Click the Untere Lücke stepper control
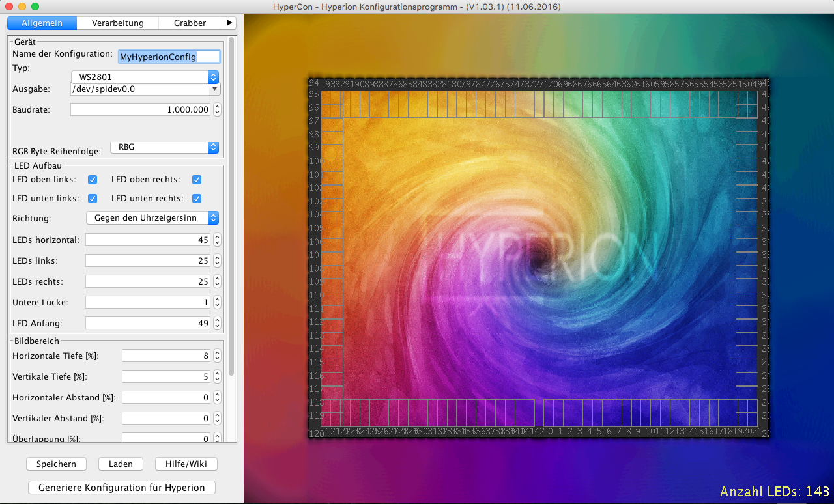Screen dimensions: 834x504 pos(217,302)
